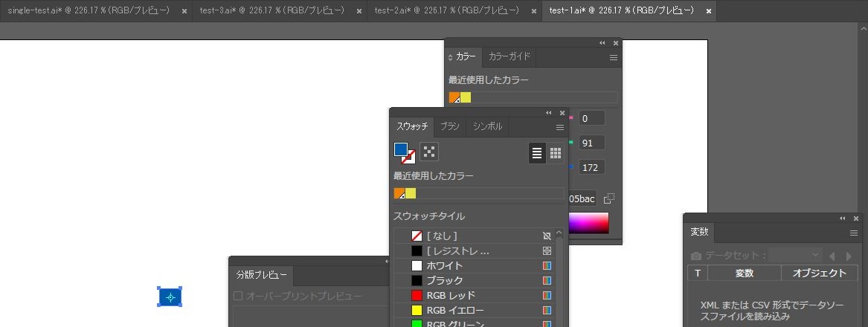Pick yellow recent color in Swatches panel
The image size is (868, 327).
410,193
